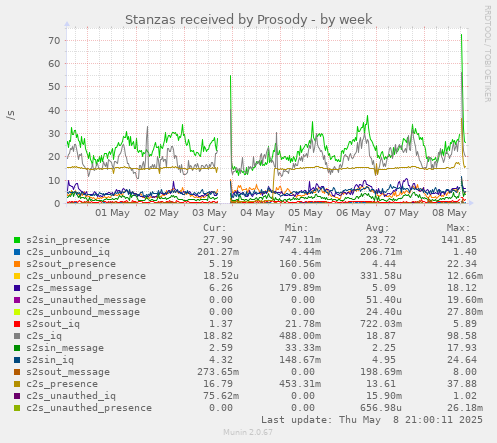Click the lime c2s_unbound_message swatch

17,312
